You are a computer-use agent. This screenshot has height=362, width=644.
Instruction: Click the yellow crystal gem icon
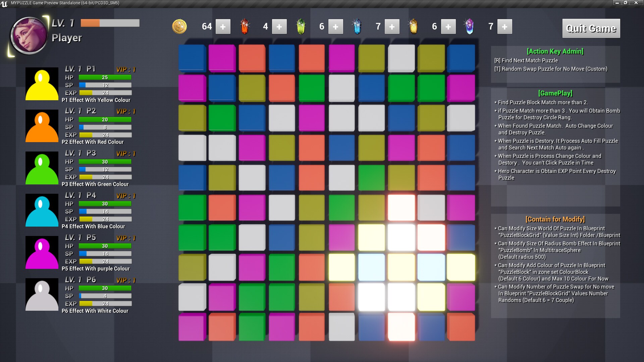point(413,26)
